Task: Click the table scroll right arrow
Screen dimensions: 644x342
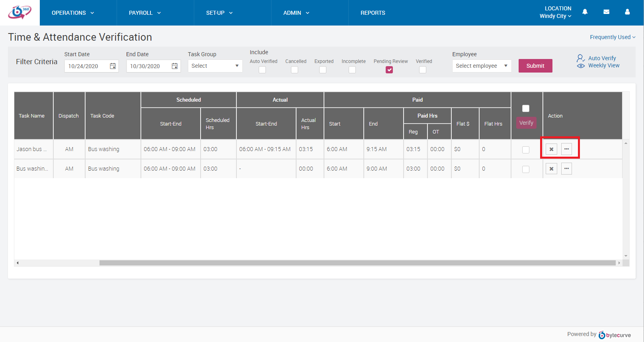Action: 619,263
